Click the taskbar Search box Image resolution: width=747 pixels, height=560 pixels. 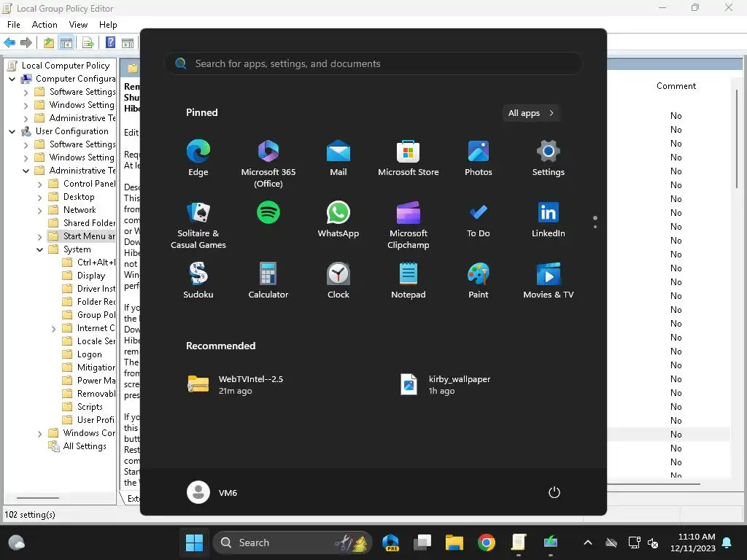click(292, 542)
